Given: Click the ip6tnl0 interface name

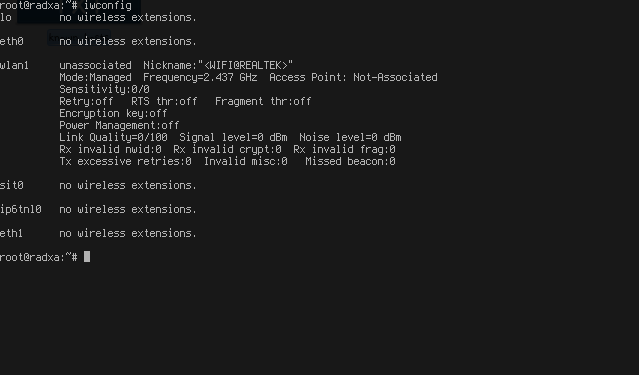Looking at the screenshot, I should click(x=21, y=209).
